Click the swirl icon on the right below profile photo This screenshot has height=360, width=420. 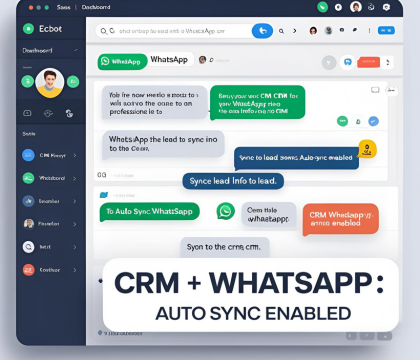[69, 113]
